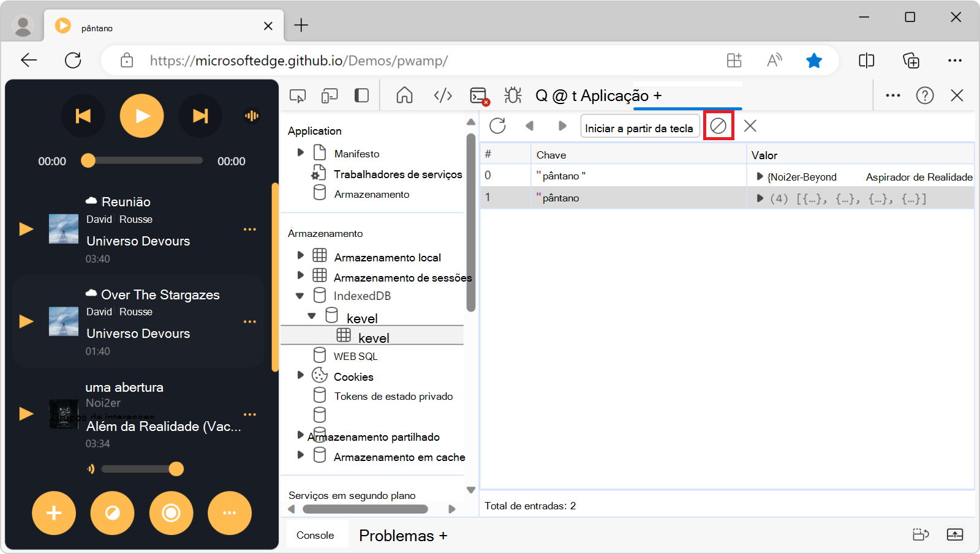The height and width of the screenshot is (554, 980).
Task: Close the DevTools panel
Action: [957, 95]
